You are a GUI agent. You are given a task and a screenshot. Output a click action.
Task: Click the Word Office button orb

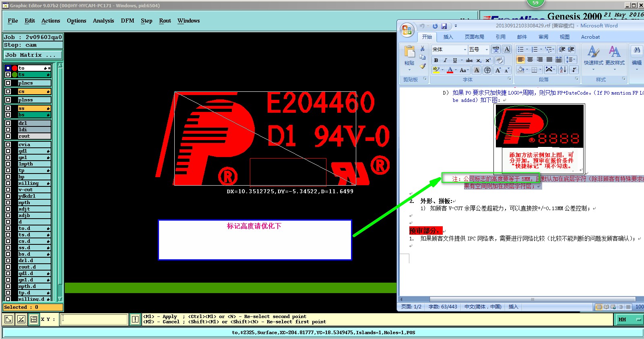[x=407, y=30]
